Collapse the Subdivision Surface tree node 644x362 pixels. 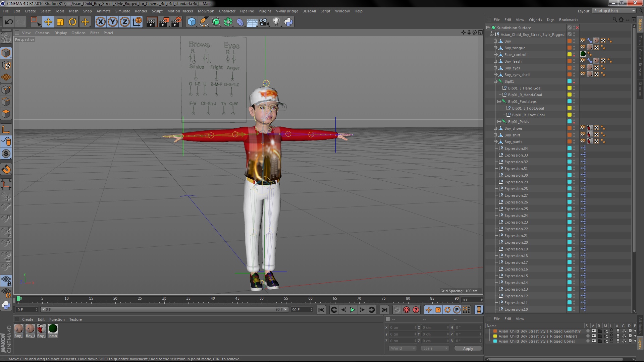tap(488, 28)
